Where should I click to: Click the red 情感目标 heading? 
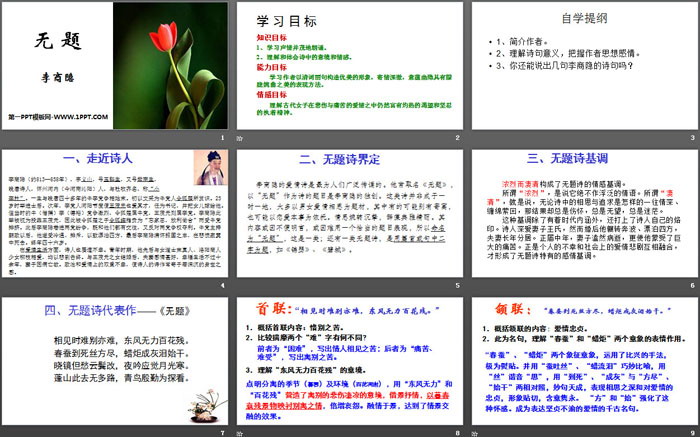[271, 95]
